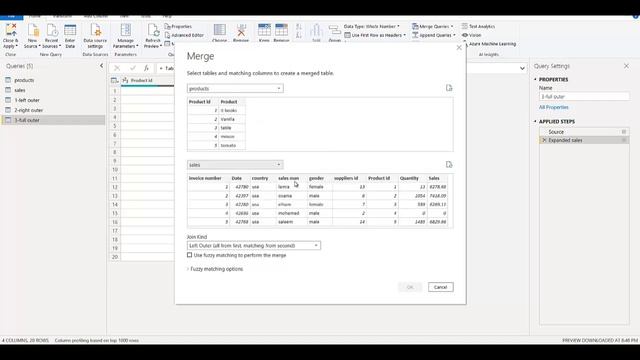
Task: Collapse the Queries pane arrow
Action: pos(101,66)
